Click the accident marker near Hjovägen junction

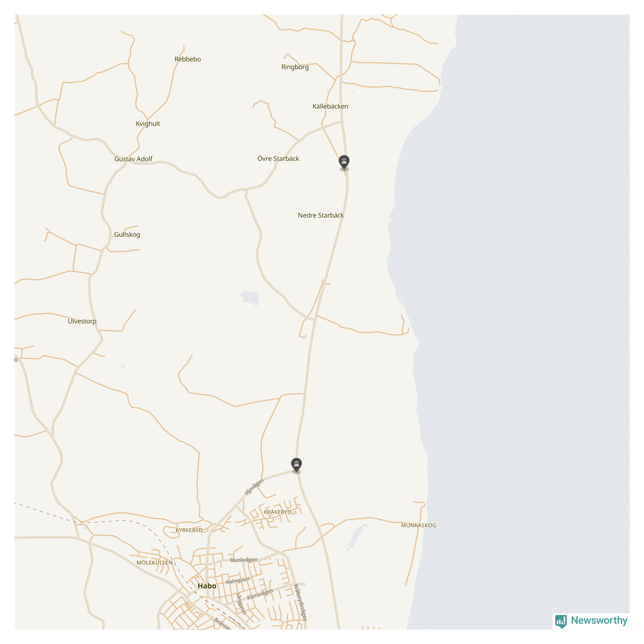click(297, 465)
